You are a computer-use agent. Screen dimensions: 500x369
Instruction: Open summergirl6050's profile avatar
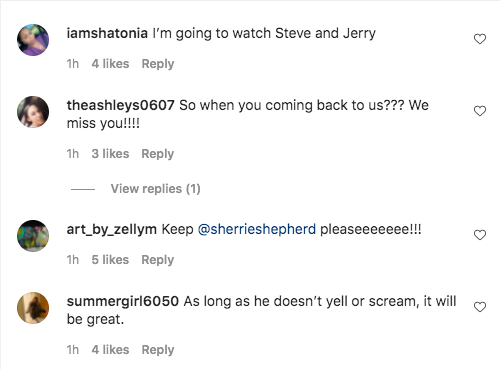coord(33,308)
